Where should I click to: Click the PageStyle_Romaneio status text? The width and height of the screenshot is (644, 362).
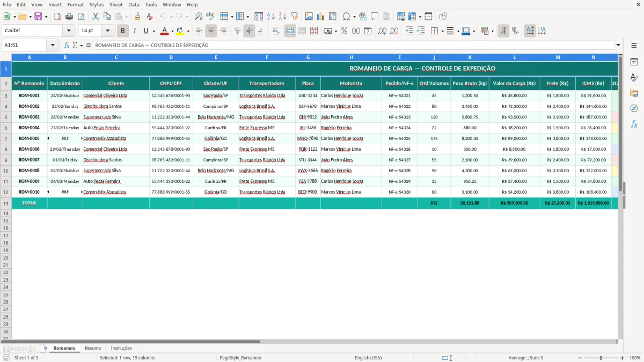coord(240,358)
